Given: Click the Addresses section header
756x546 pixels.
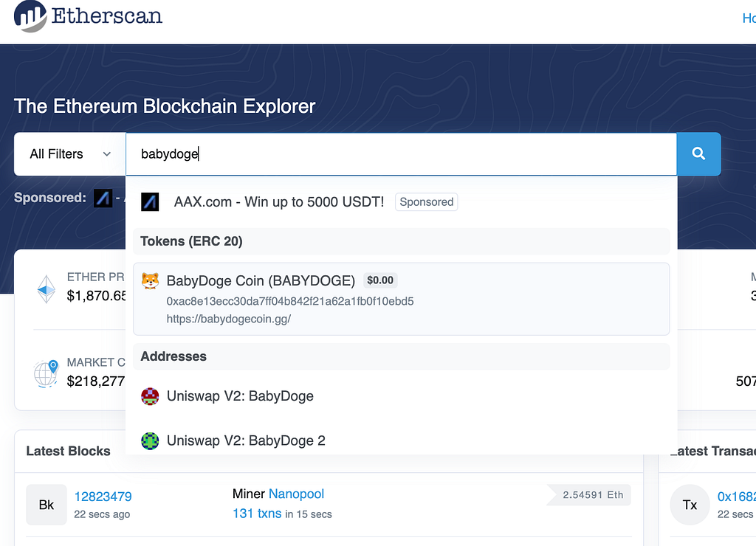Looking at the screenshot, I should point(401,356).
